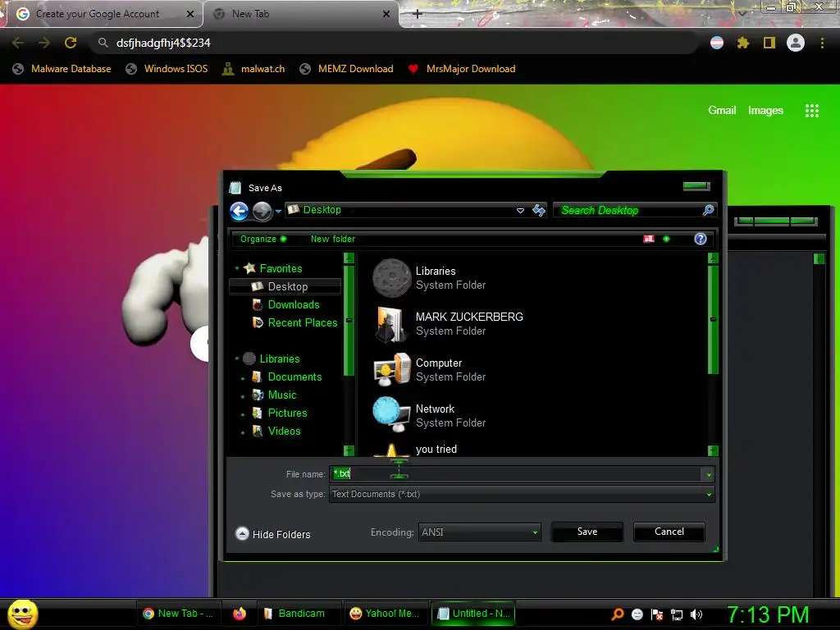Open malwat.ch bookmark
Image resolution: width=840 pixels, height=630 pixels.
[254, 69]
